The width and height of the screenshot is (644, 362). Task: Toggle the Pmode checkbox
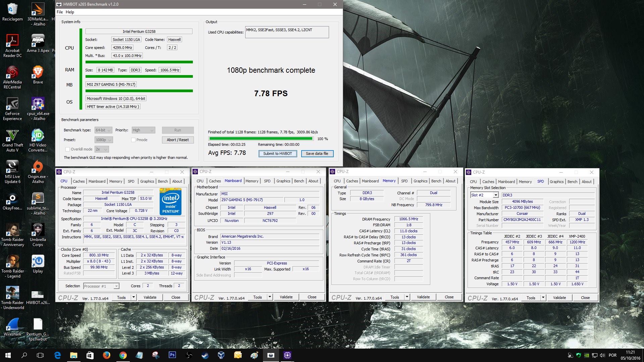click(x=133, y=140)
